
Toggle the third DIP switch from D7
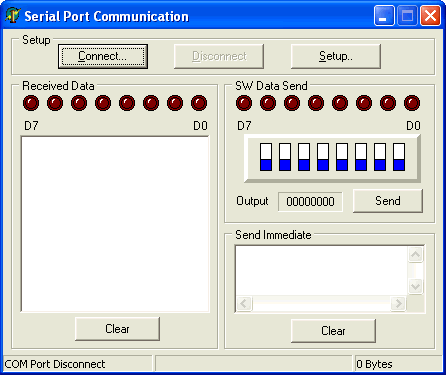coord(304,157)
